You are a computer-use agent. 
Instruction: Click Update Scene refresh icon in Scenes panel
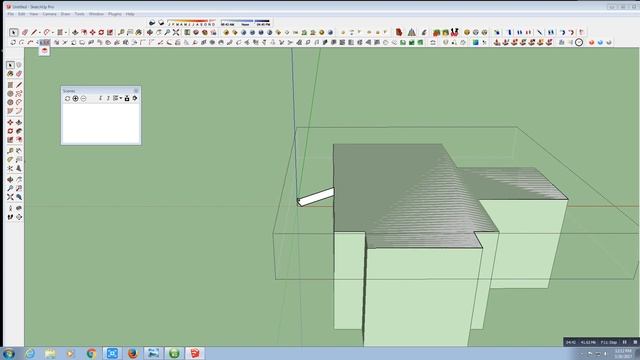tap(67, 98)
